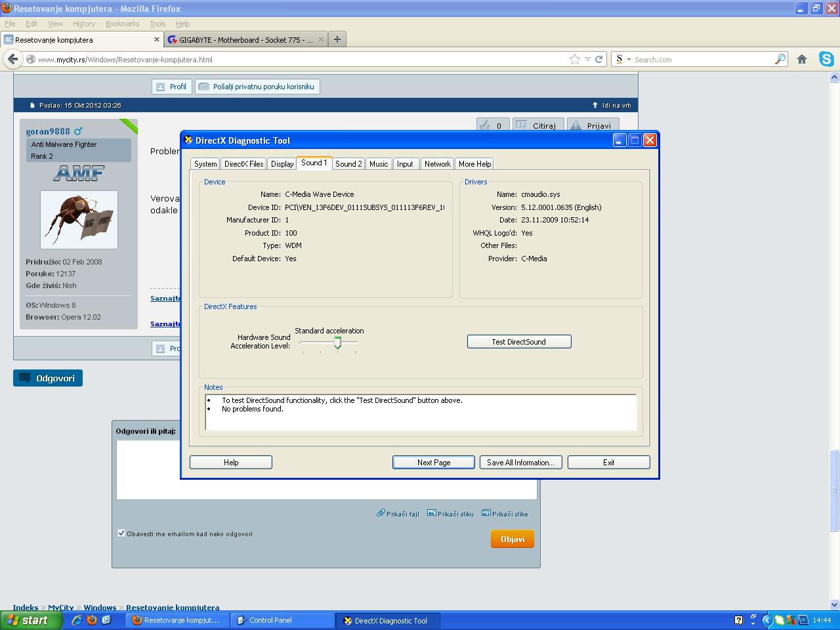Click the Profil button above the post
This screenshot has height=630, width=840.
pyautogui.click(x=172, y=87)
